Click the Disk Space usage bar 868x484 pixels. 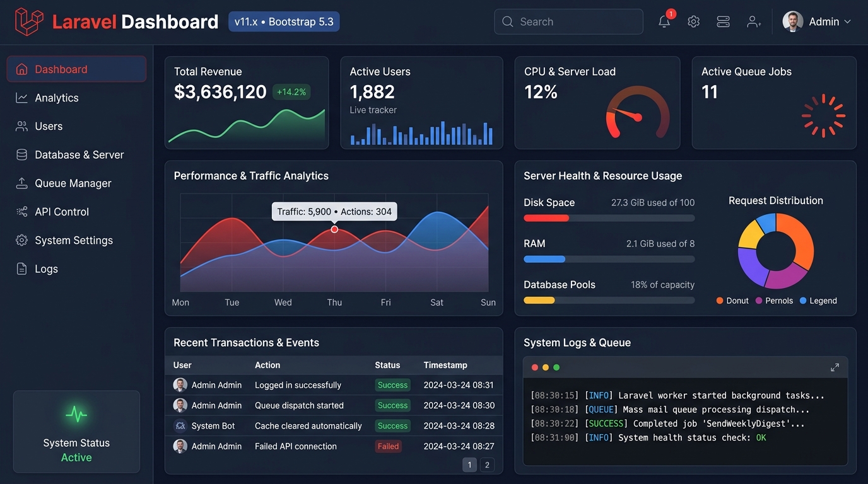coord(609,218)
